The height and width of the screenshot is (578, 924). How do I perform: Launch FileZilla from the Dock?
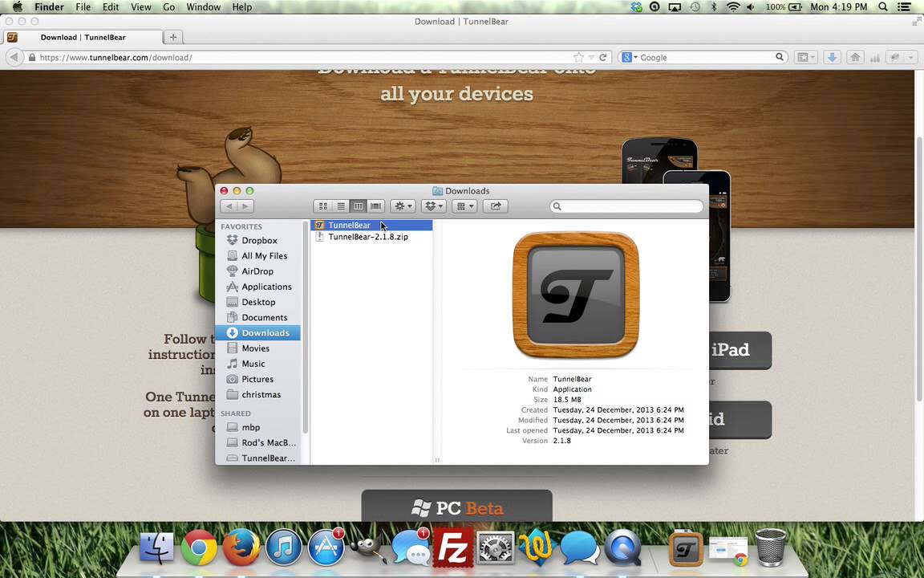pyautogui.click(x=453, y=548)
